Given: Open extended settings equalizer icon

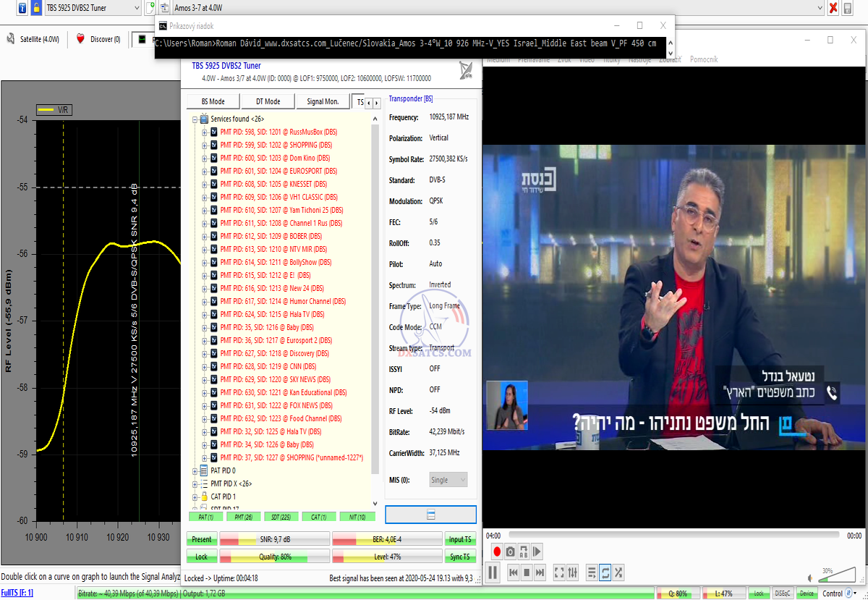Looking at the screenshot, I should pos(573,572).
